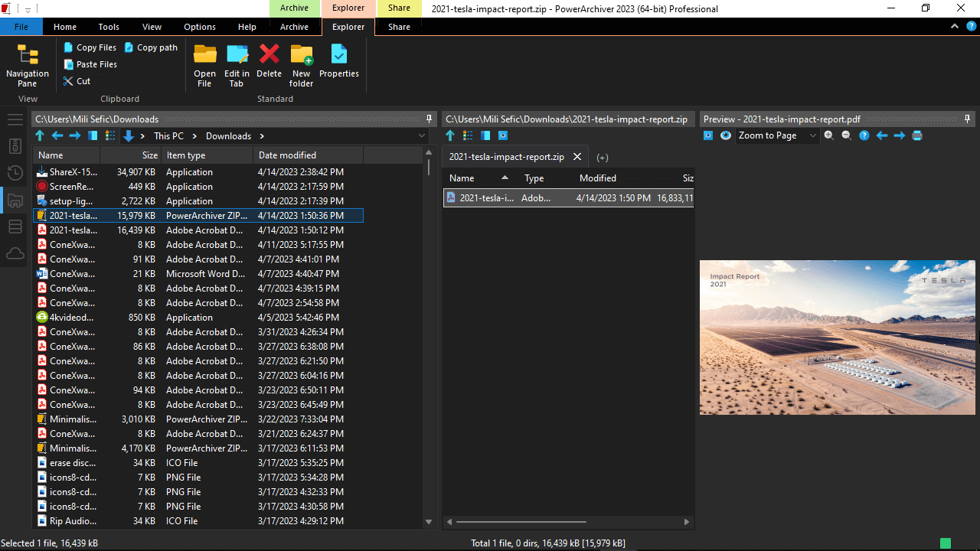Open the address bar dropdown

422,135
